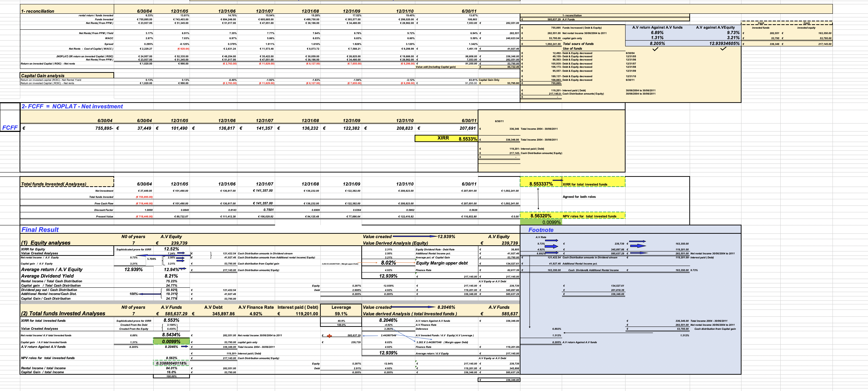Click 'Value Derived Analysis (Equity)' header

point(395,243)
